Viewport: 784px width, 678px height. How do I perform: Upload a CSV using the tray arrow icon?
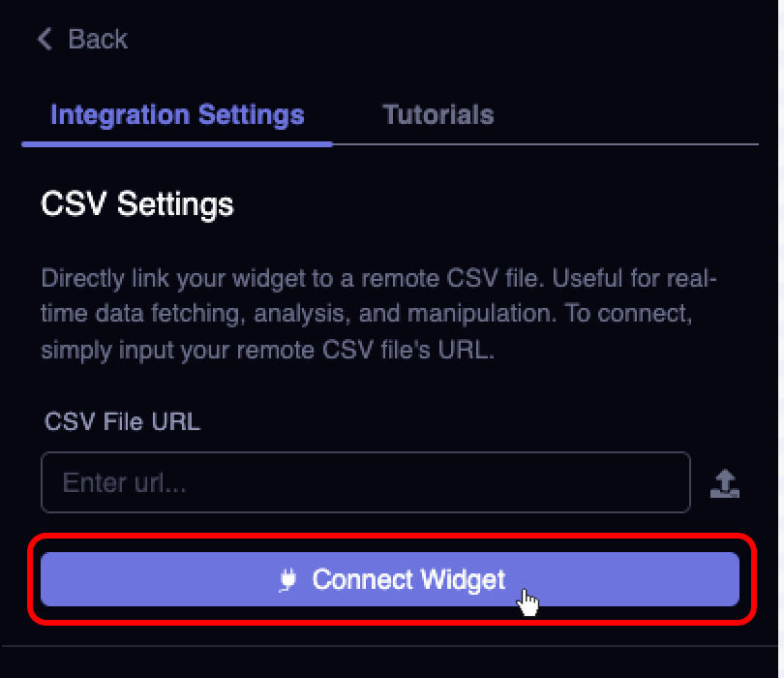tap(725, 483)
